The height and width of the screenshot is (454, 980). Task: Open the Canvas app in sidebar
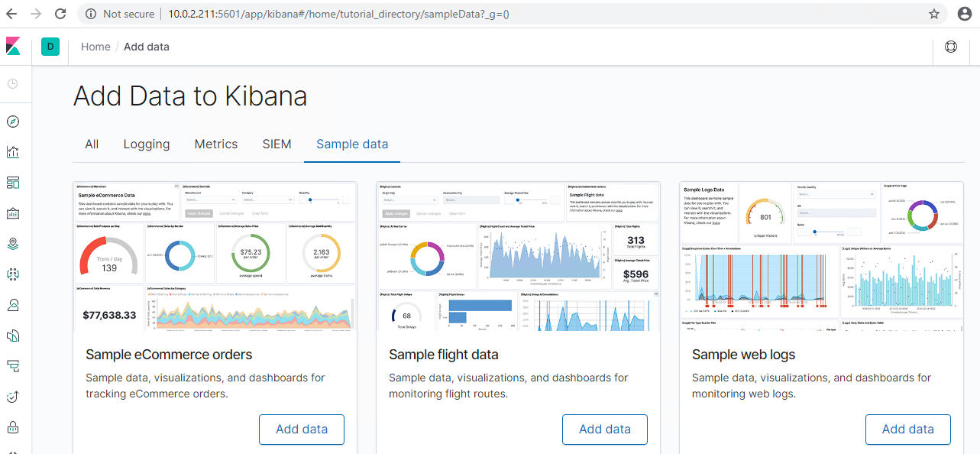point(13,213)
